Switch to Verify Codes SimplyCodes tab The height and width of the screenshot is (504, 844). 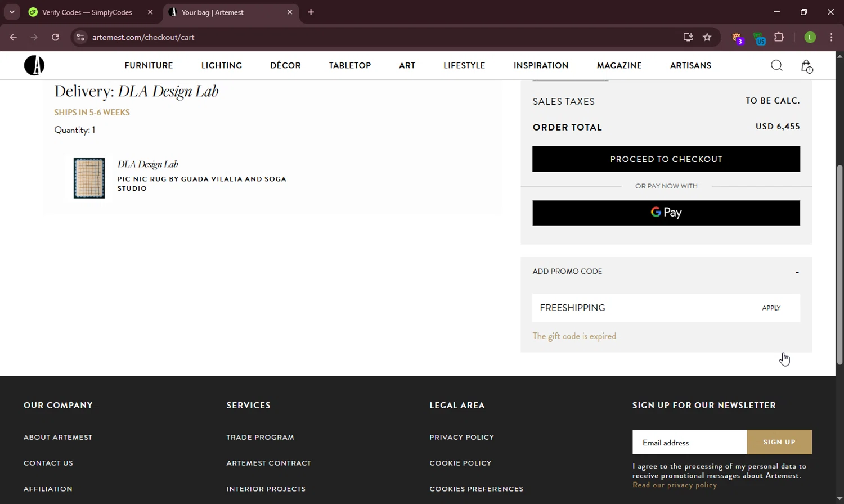[x=87, y=12]
